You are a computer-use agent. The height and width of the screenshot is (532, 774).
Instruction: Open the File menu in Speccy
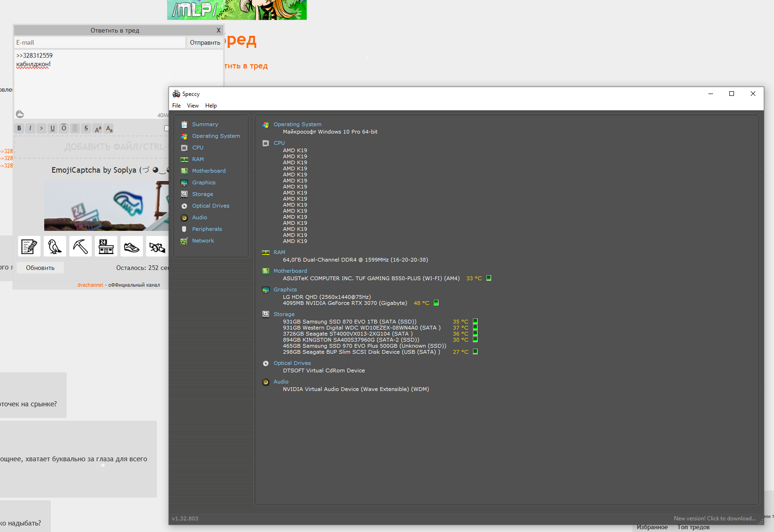pos(176,106)
